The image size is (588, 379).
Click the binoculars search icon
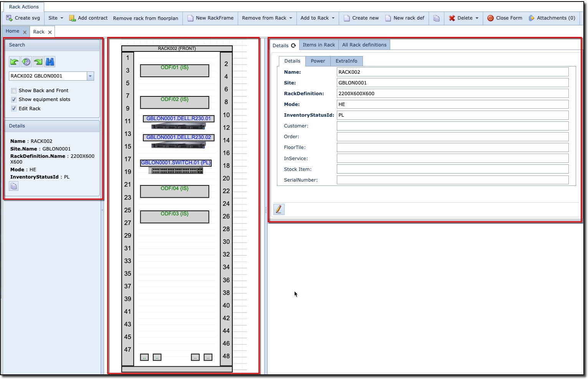click(x=50, y=61)
